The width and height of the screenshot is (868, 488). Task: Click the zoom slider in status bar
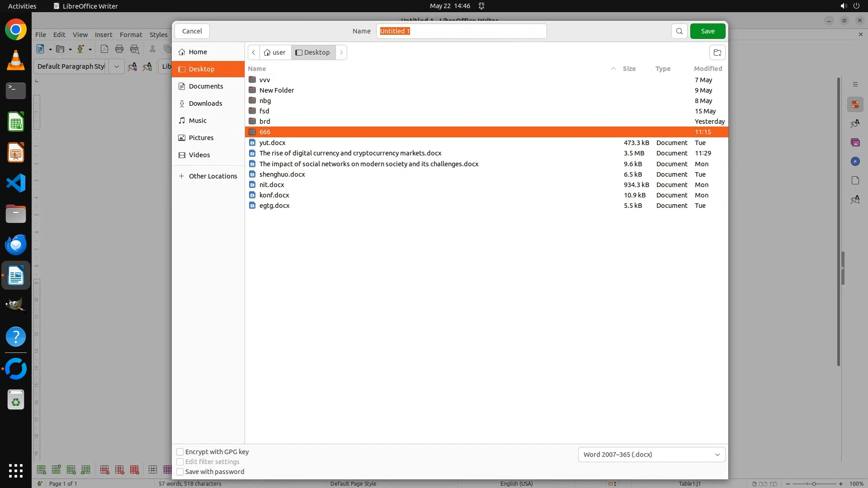point(814,483)
